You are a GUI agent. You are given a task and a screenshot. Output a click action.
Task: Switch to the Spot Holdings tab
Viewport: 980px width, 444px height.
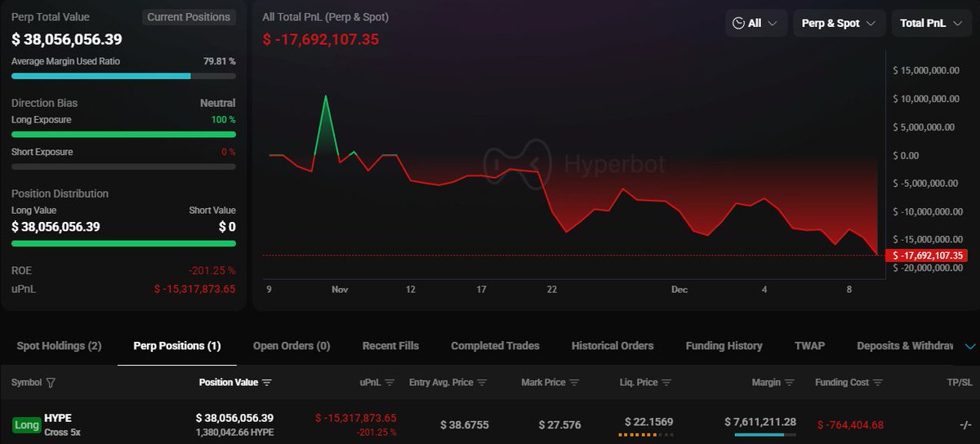[59, 346]
